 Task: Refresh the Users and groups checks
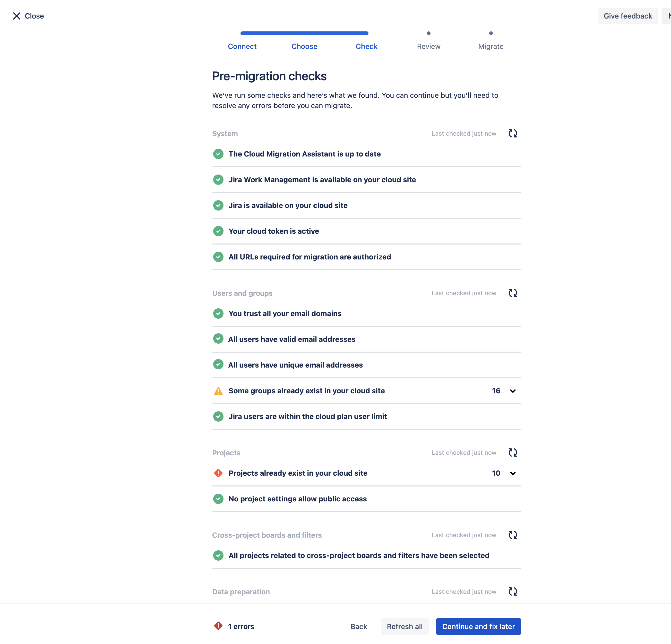[512, 293]
